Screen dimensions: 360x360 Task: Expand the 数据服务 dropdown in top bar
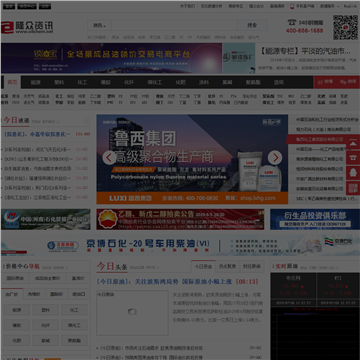[330, 6]
